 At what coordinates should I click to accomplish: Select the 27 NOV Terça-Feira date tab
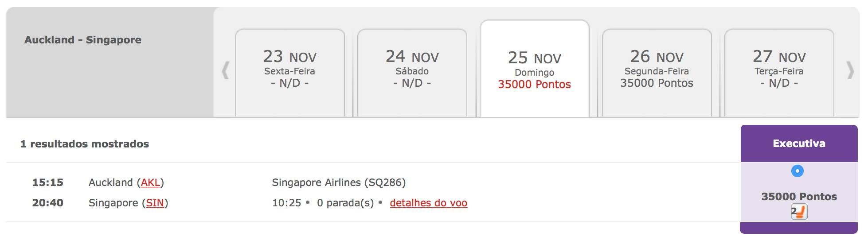pos(779,73)
